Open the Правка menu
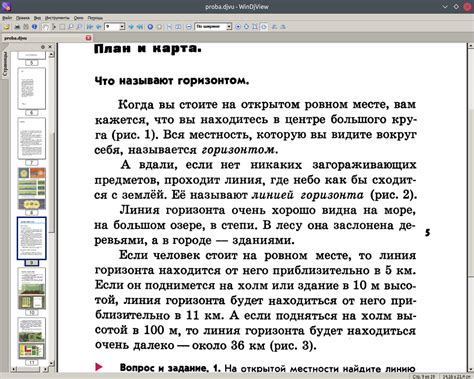 [x=23, y=18]
